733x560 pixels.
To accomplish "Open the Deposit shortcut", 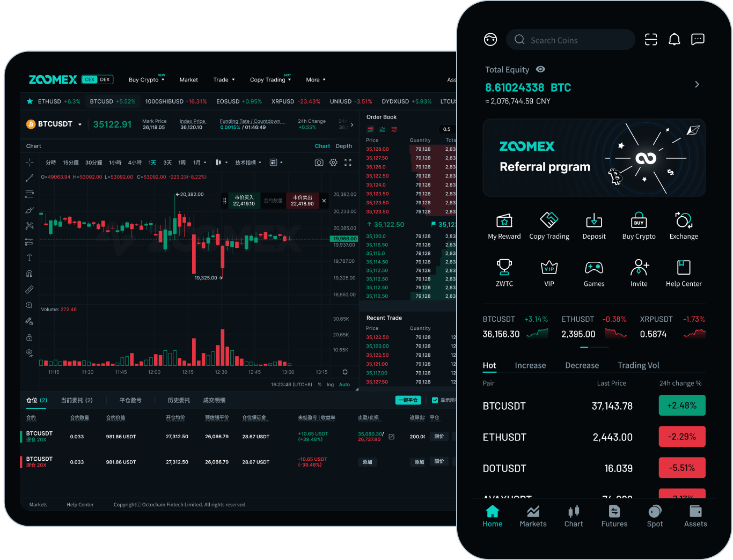I will pyautogui.click(x=594, y=220).
